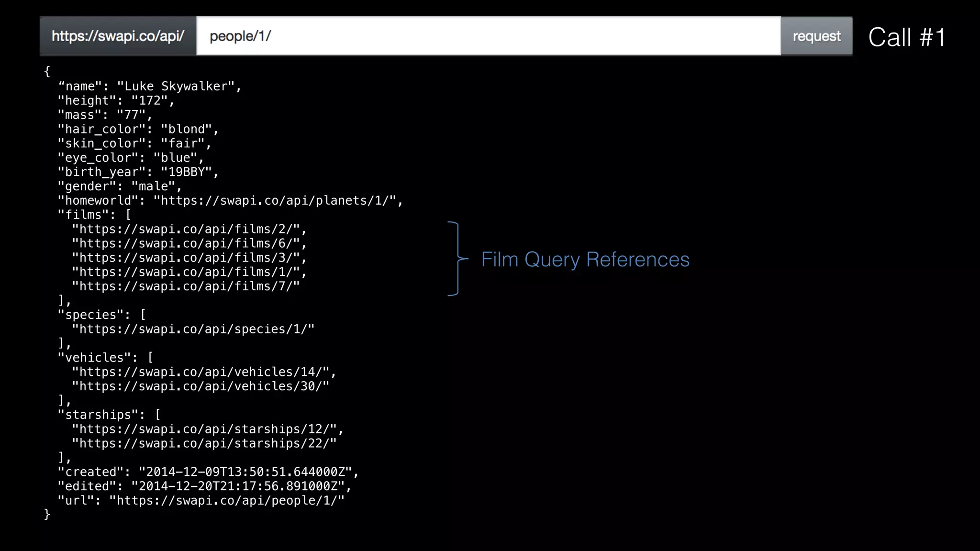
Task: Open the species/1/ URL
Action: 193,330
